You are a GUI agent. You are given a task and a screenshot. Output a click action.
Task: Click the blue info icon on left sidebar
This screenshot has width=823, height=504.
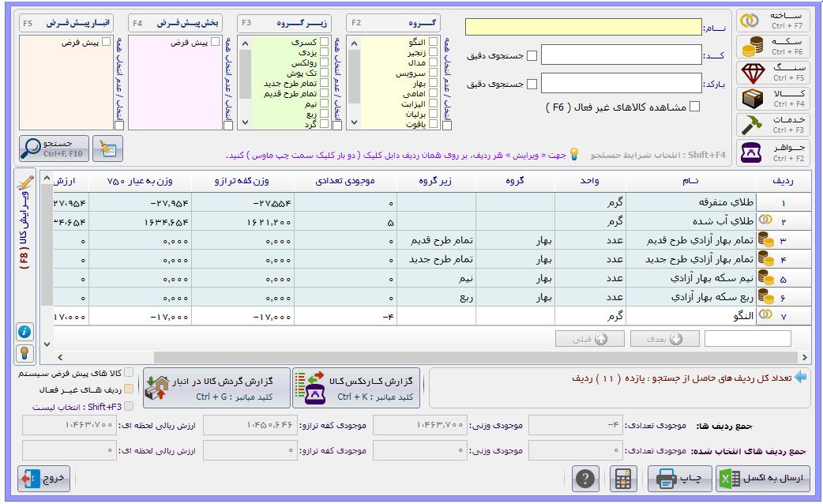click(24, 331)
